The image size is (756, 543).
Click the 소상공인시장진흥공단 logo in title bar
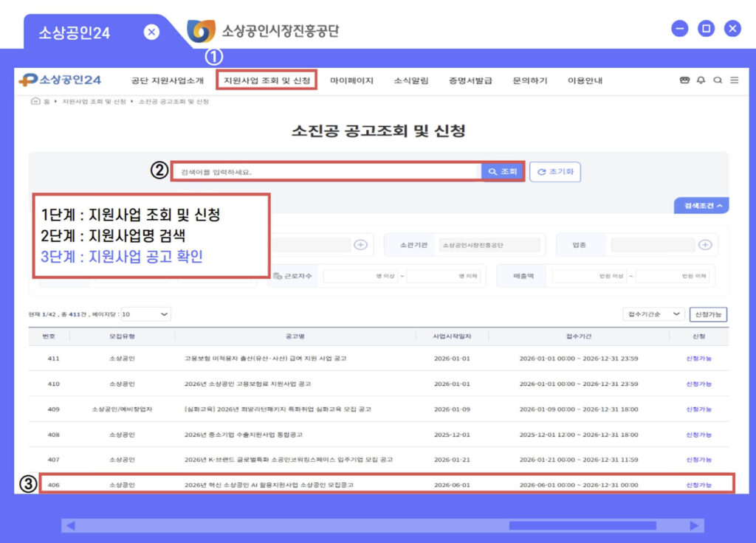point(264,31)
